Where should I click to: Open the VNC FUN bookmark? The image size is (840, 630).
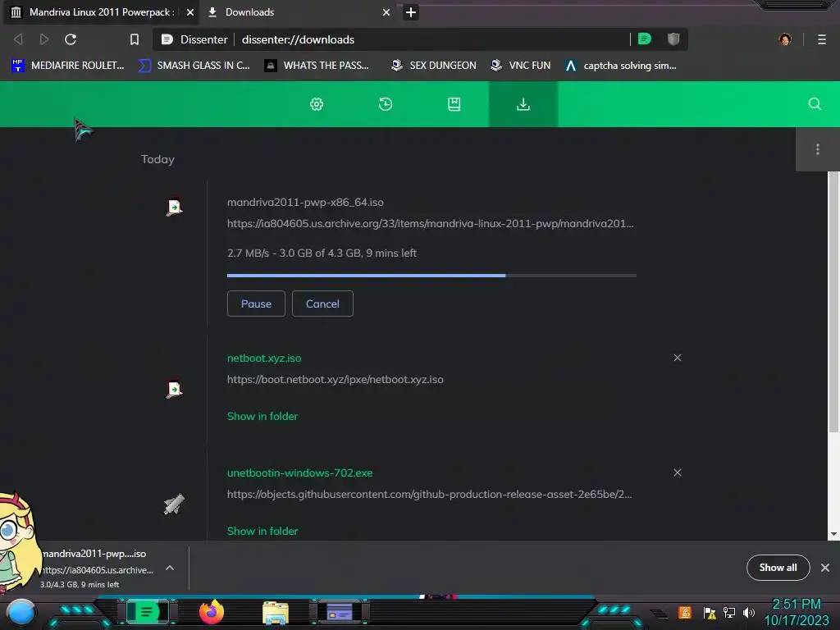520,66
